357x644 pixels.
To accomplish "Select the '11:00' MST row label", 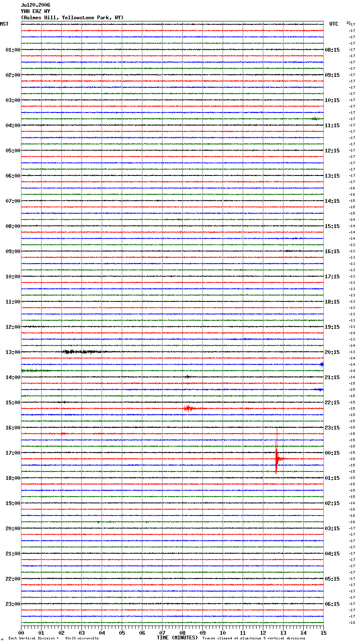I will [13, 302].
